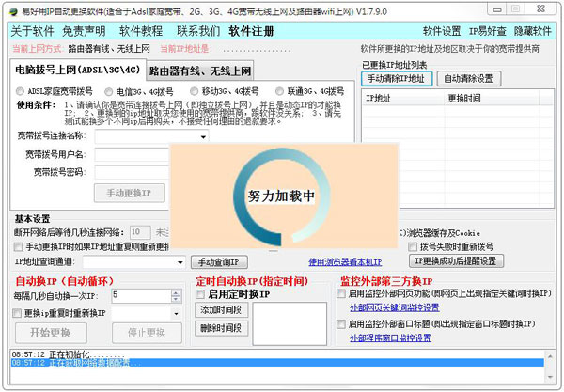
Task: Switch to 路由器有线、无线上网 tab
Action: pyautogui.click(x=200, y=71)
